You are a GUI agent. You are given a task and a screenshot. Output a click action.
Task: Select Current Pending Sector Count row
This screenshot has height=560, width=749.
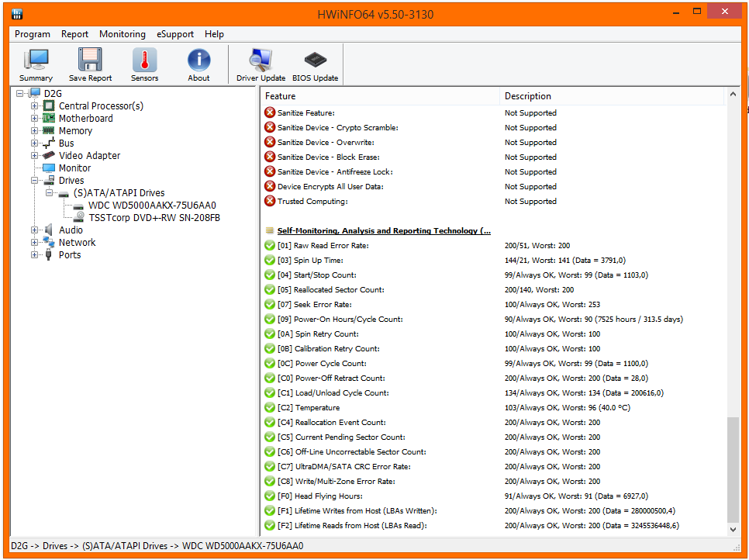[494, 437]
